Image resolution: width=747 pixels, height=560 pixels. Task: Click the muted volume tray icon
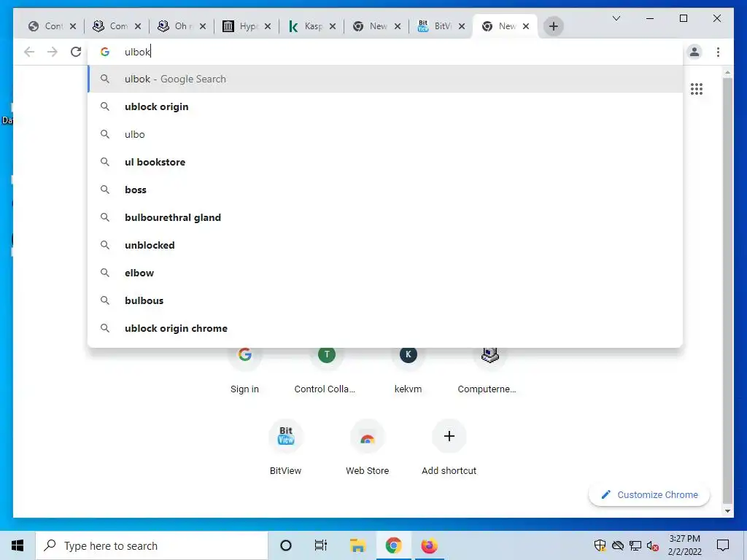(x=653, y=545)
